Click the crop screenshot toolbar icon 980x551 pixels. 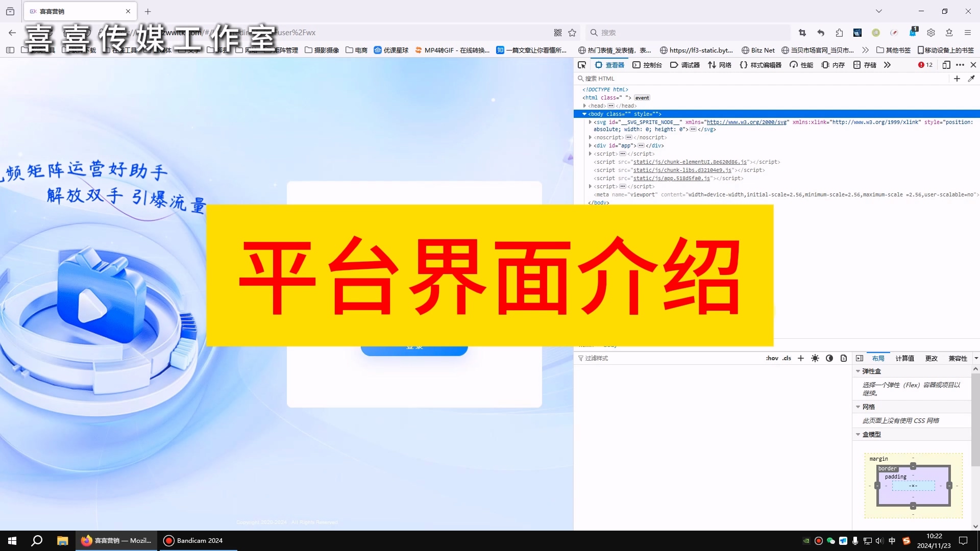coord(802,33)
